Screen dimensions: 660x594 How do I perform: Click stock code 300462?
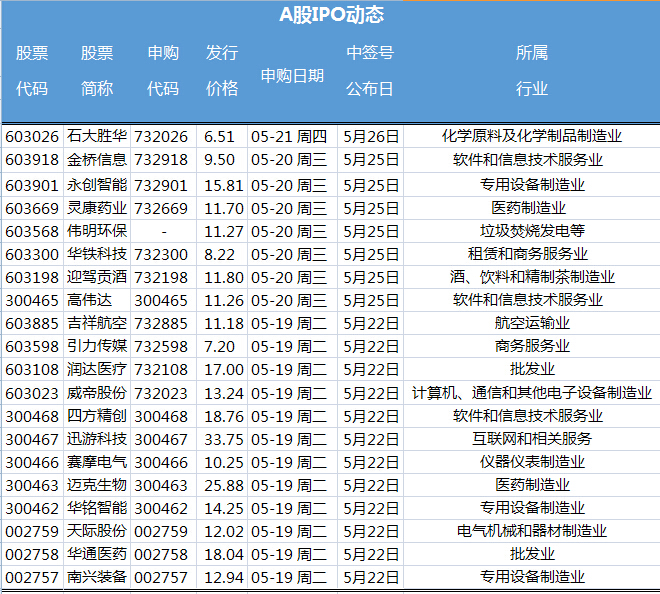point(32,509)
